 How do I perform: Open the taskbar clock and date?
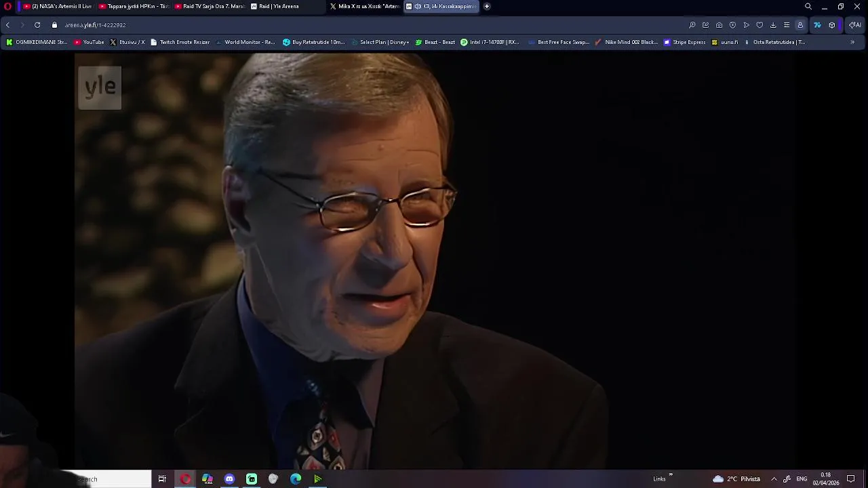(x=826, y=479)
